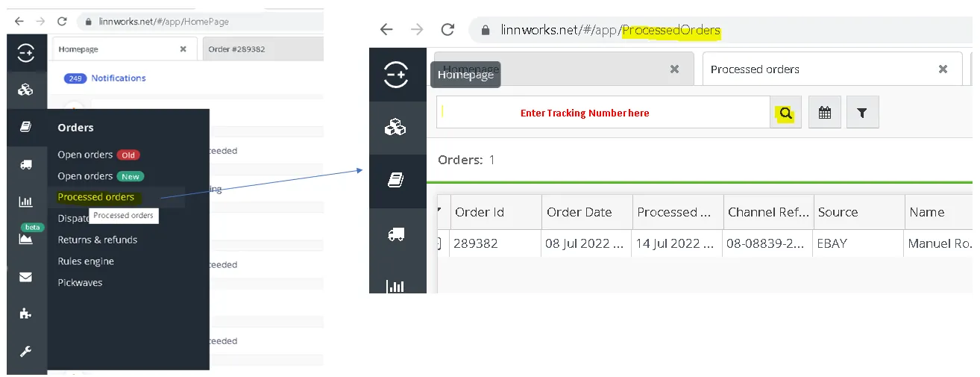Open bar chart icon in Processed orders sidebar
The image size is (980, 377).
(x=396, y=286)
